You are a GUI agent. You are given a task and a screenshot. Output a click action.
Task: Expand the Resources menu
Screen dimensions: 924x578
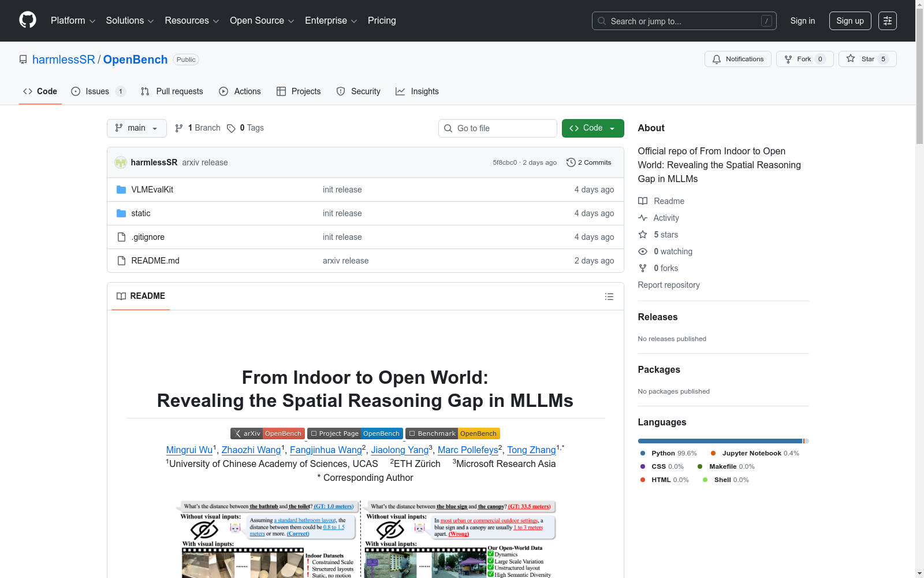pos(192,21)
